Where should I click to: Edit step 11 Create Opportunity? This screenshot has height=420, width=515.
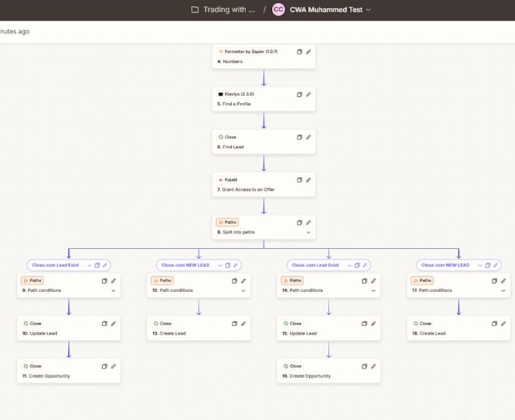[x=114, y=366]
